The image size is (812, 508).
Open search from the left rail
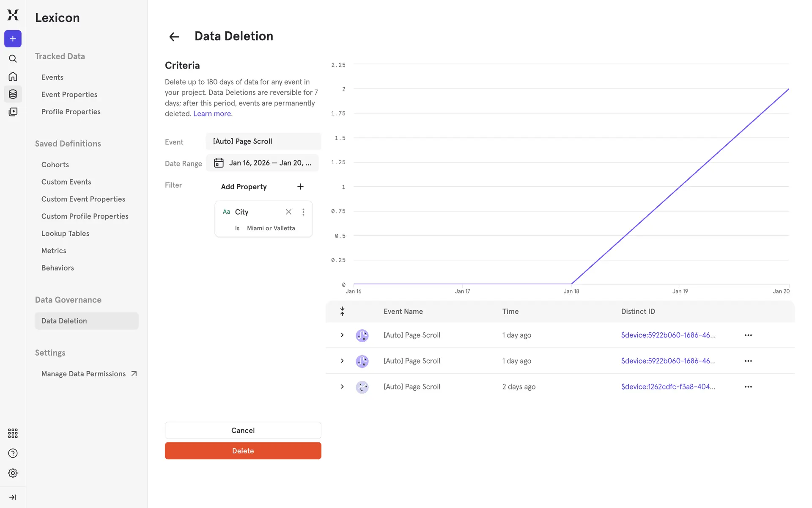pyautogui.click(x=13, y=58)
